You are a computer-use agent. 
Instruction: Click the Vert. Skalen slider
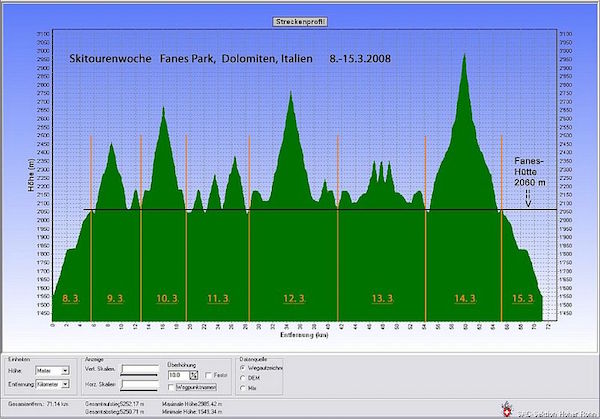[x=139, y=370]
